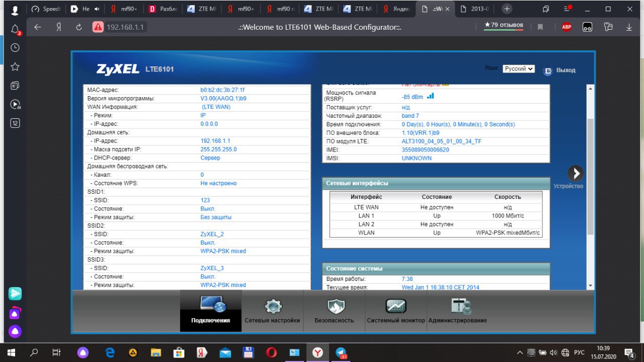Open favorites star icon in sidebar

pyautogui.click(x=15, y=66)
